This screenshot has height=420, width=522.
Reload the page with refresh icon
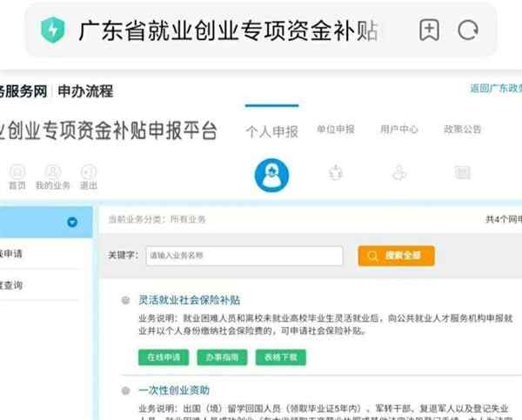(x=468, y=30)
